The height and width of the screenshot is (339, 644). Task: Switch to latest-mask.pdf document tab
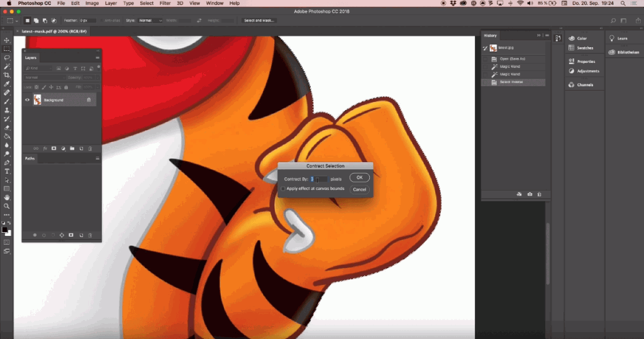click(54, 31)
